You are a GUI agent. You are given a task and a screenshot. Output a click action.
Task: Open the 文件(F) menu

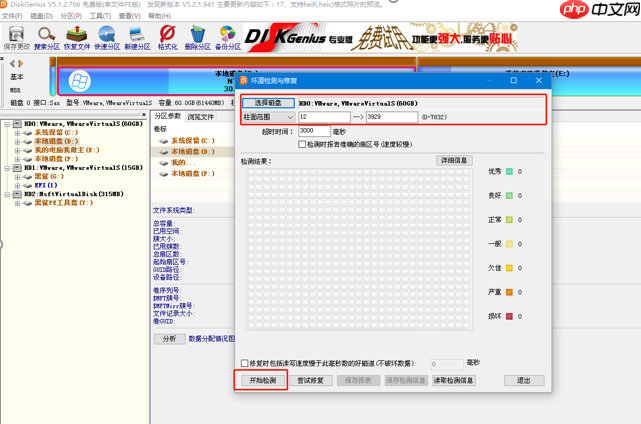point(12,16)
